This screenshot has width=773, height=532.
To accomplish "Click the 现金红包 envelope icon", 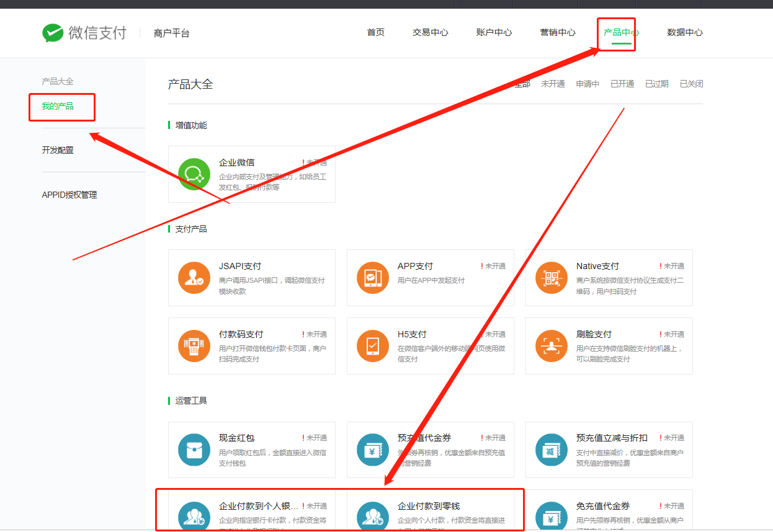I will [x=194, y=450].
